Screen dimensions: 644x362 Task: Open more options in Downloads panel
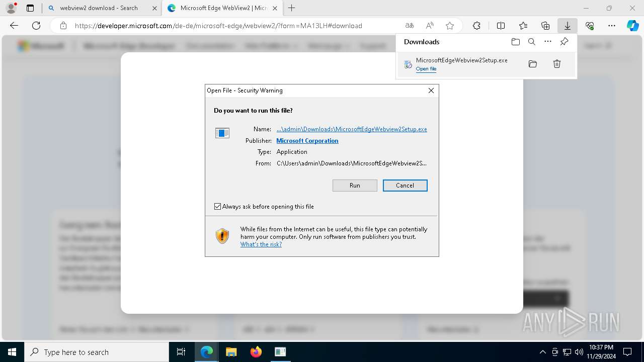point(548,42)
